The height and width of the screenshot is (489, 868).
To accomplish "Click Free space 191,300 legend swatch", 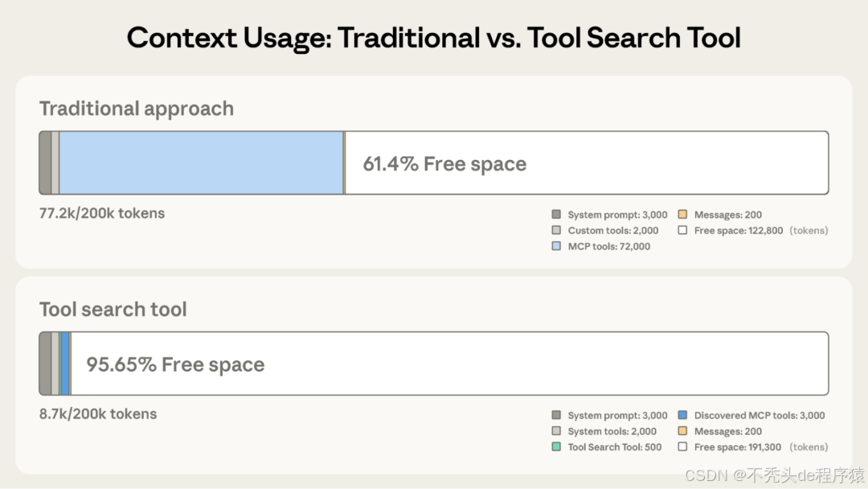I will (x=682, y=447).
